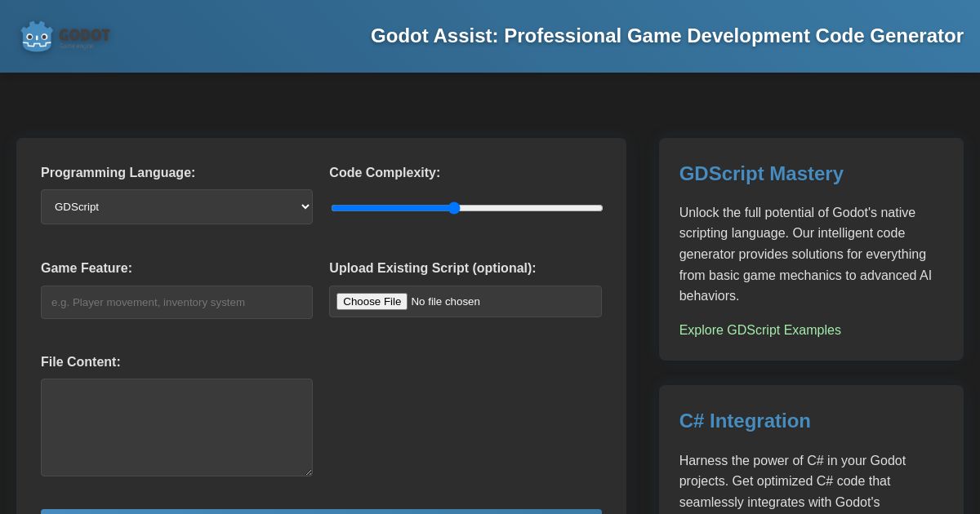Click the GDScript Mastery info card
The width and height of the screenshot is (980, 514).
click(x=811, y=249)
